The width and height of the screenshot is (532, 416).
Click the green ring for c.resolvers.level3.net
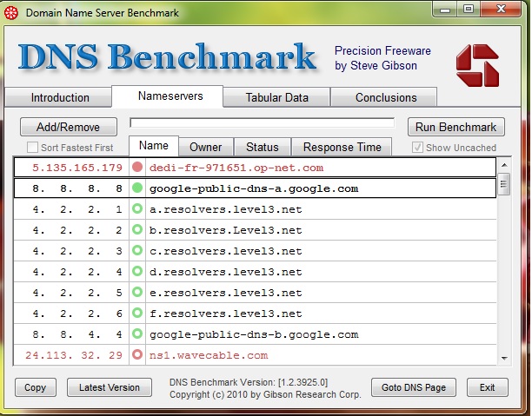tap(137, 250)
